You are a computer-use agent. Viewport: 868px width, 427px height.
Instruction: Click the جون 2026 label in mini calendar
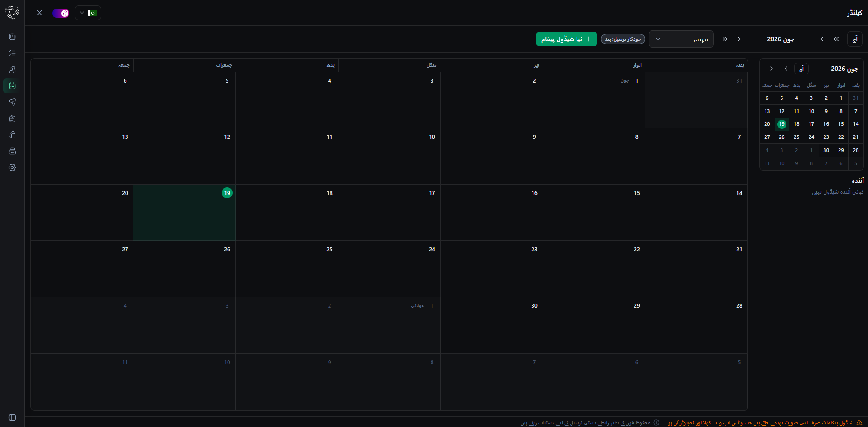click(844, 69)
